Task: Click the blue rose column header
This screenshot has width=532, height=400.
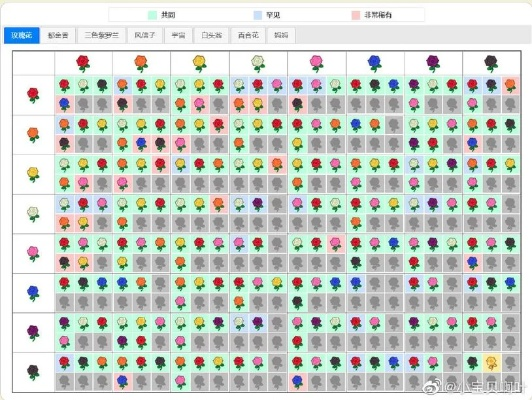Action: pos(375,63)
